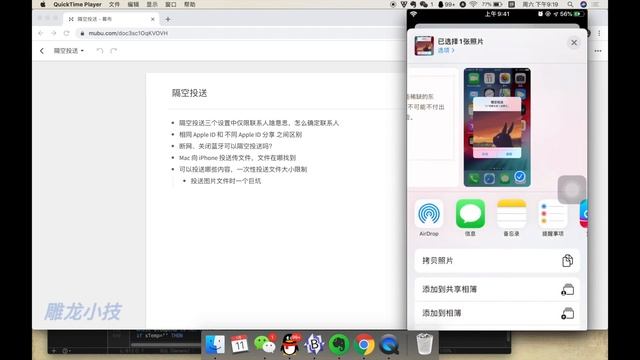Select the 隔空投送 - 幕布 browser tab

pyautogui.click(x=110, y=19)
